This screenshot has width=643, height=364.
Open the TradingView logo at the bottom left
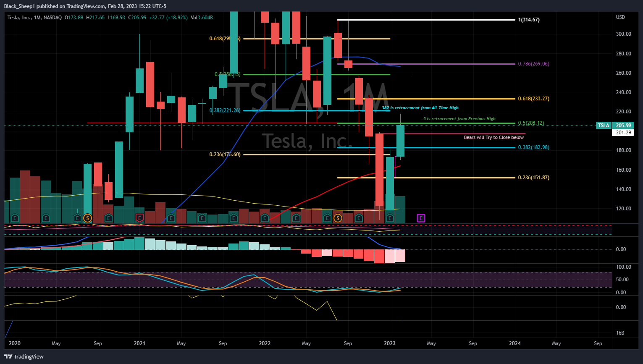tap(24, 356)
